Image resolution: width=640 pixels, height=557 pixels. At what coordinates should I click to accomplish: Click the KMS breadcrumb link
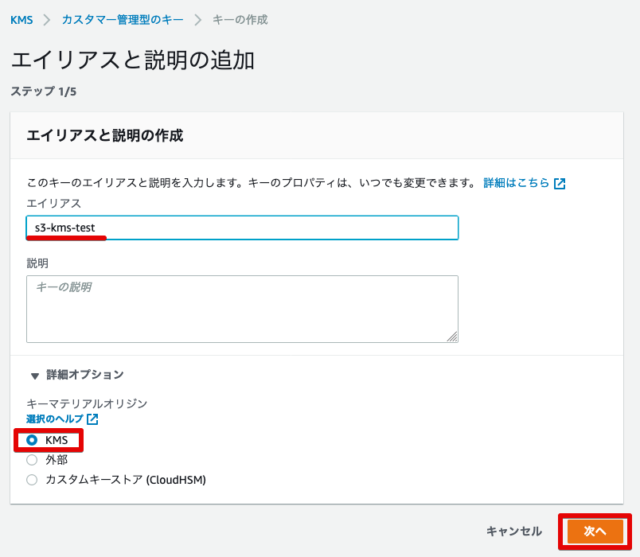click(x=22, y=20)
